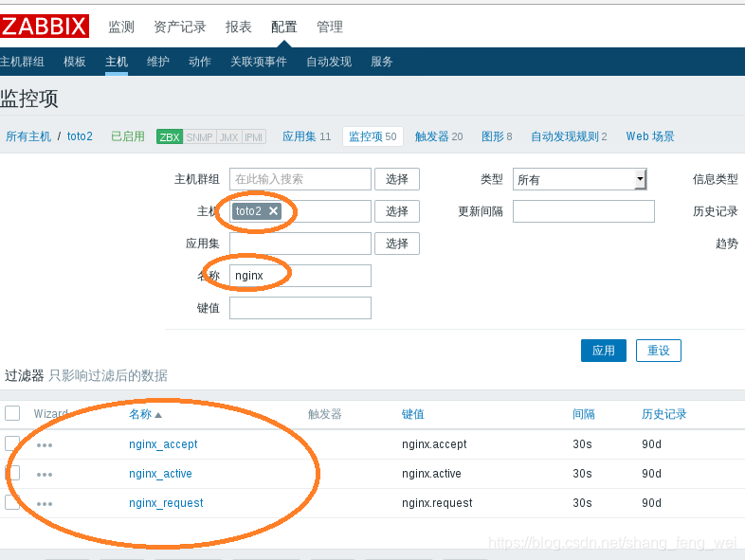Open Web 场景 tab
This screenshot has width=745, height=560.
click(650, 136)
